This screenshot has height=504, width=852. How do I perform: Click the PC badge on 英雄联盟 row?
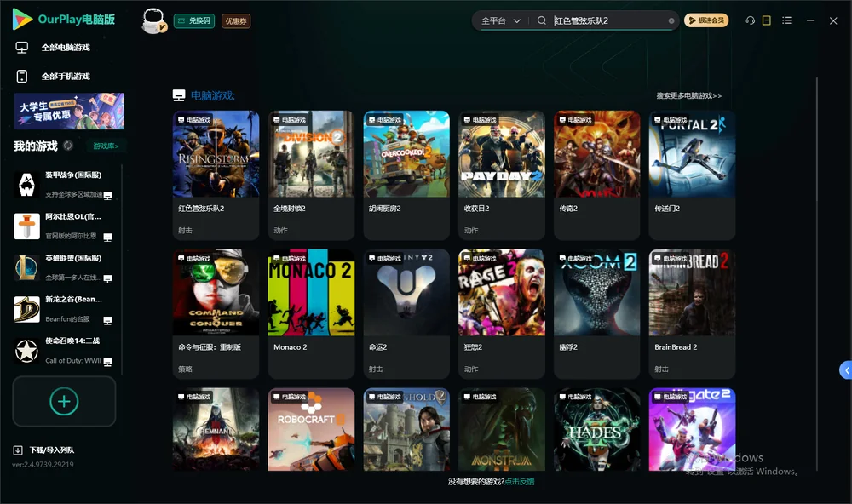coord(107,279)
